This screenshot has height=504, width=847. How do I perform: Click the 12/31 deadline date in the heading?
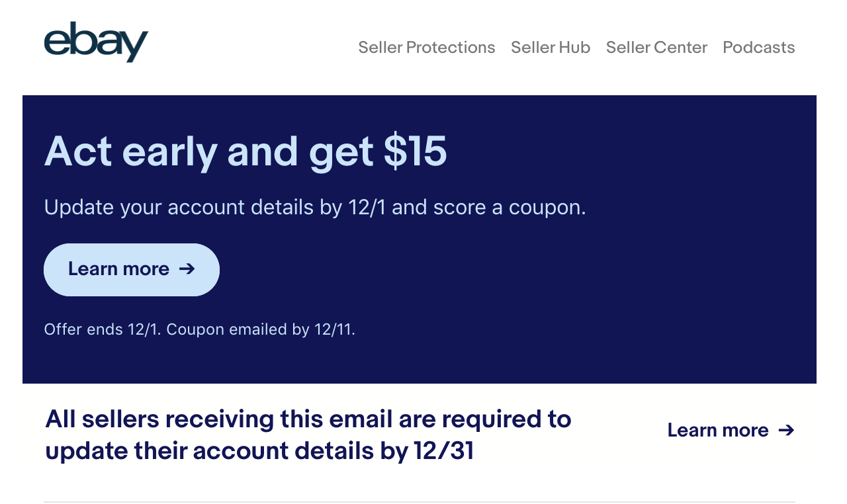444,451
